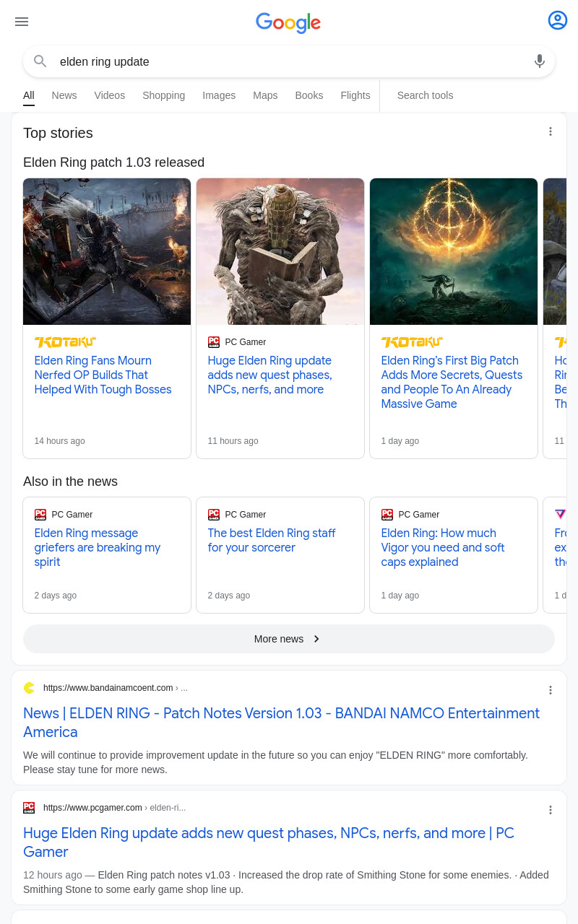
Task: Open Bandai Namco Patch Notes 1.03 result
Action: coord(282,722)
